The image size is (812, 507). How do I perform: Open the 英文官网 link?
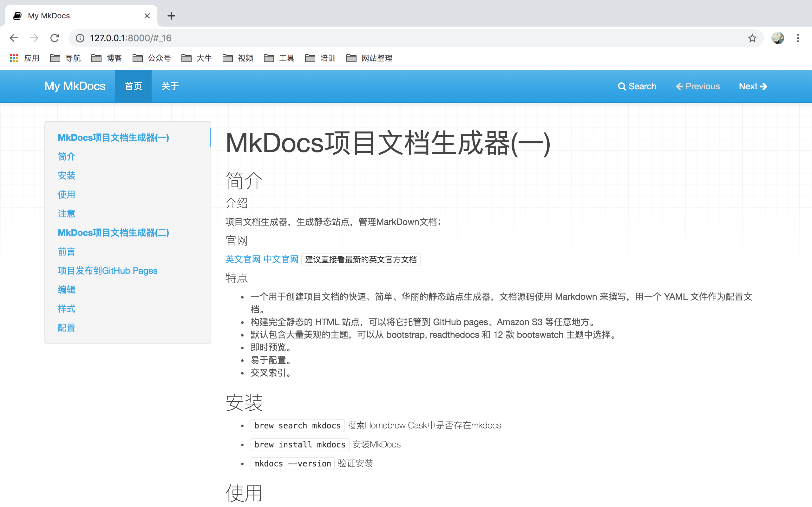pos(242,259)
